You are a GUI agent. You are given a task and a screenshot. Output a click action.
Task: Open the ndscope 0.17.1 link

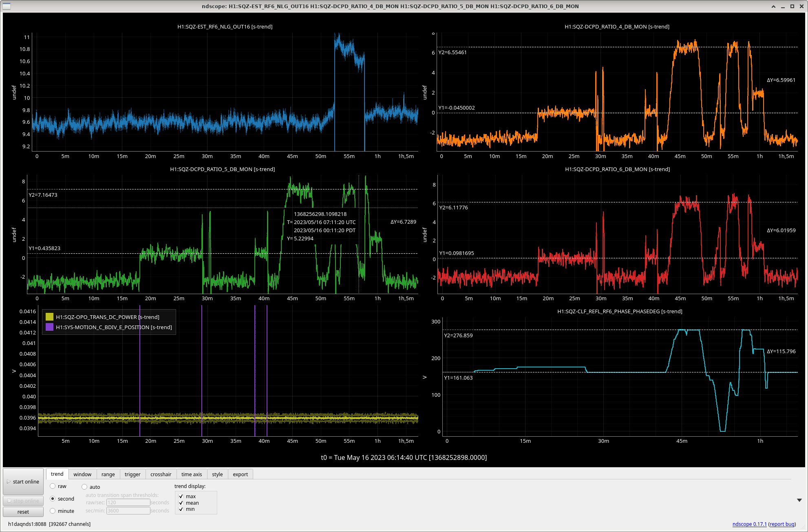click(x=749, y=524)
